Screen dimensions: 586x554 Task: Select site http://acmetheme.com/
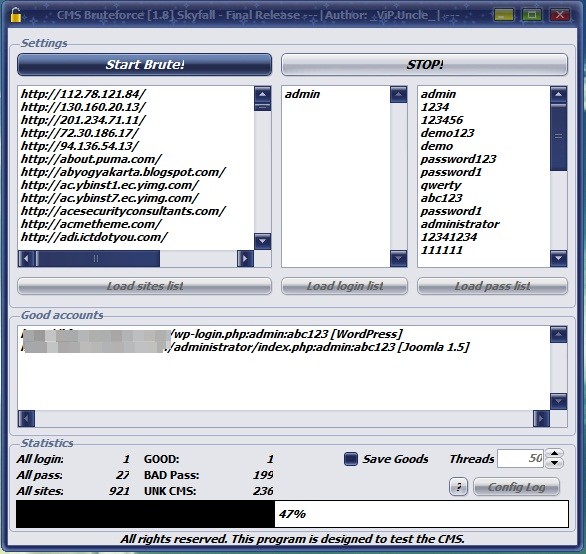(x=91, y=224)
